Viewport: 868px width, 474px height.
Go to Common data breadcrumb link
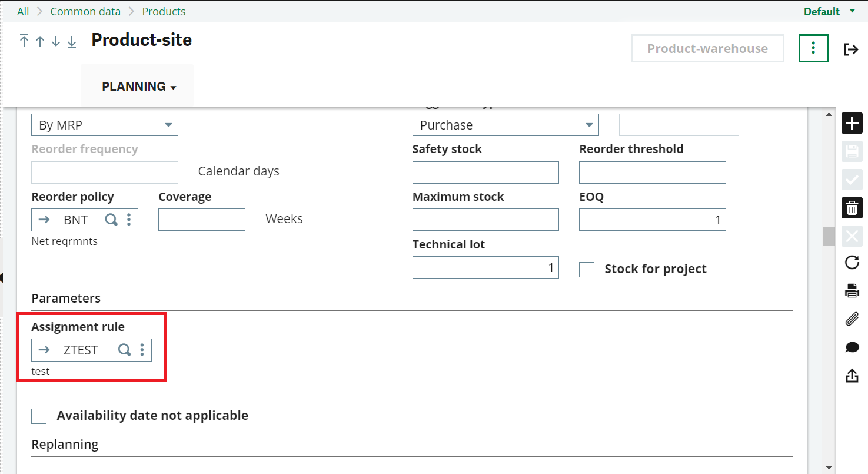point(85,11)
